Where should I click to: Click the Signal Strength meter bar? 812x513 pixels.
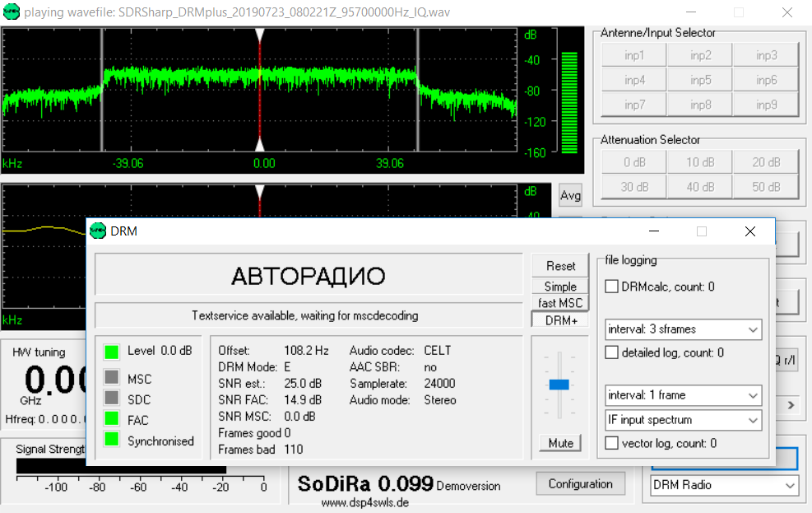pyautogui.click(x=121, y=466)
